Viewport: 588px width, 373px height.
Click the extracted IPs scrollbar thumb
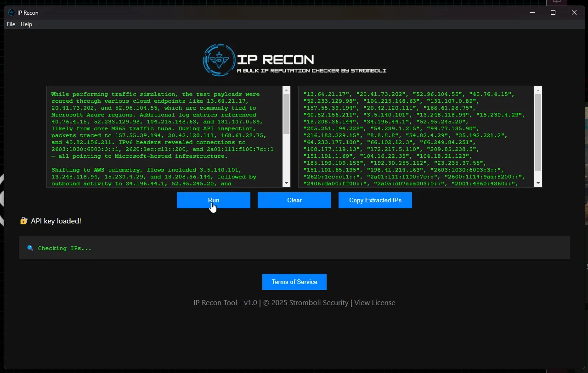(538, 132)
